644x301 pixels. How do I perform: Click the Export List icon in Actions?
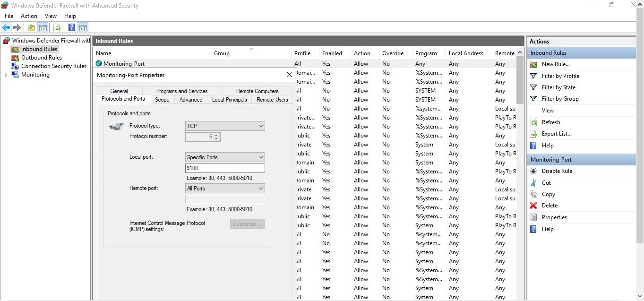[x=533, y=134]
